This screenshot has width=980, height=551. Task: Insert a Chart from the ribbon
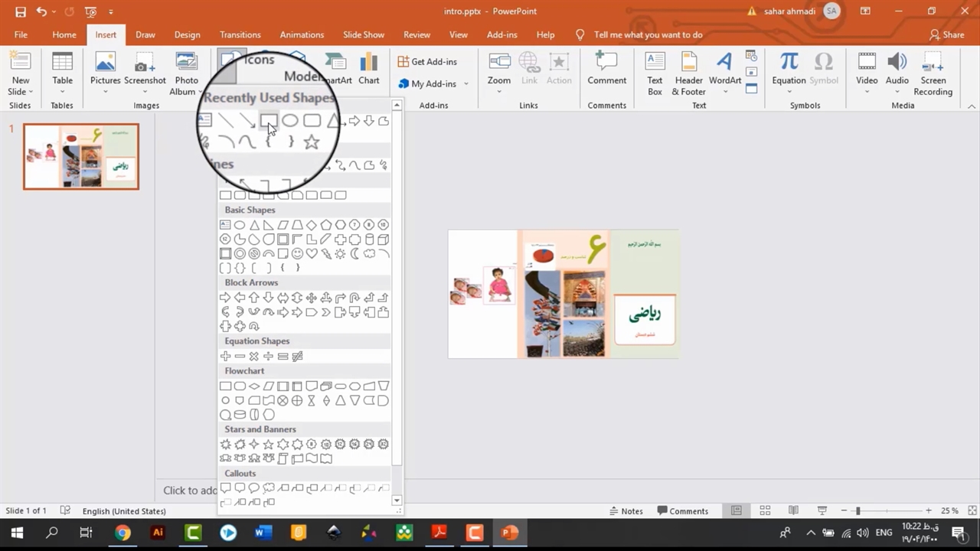[368, 70]
